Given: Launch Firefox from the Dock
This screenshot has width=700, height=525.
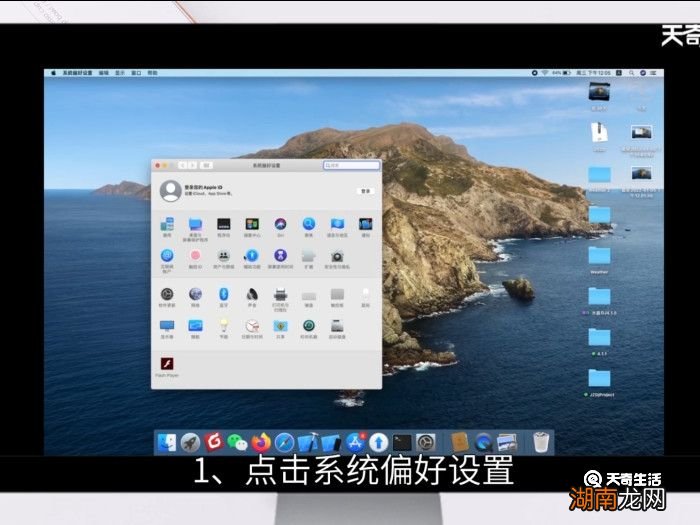Looking at the screenshot, I should (x=262, y=441).
